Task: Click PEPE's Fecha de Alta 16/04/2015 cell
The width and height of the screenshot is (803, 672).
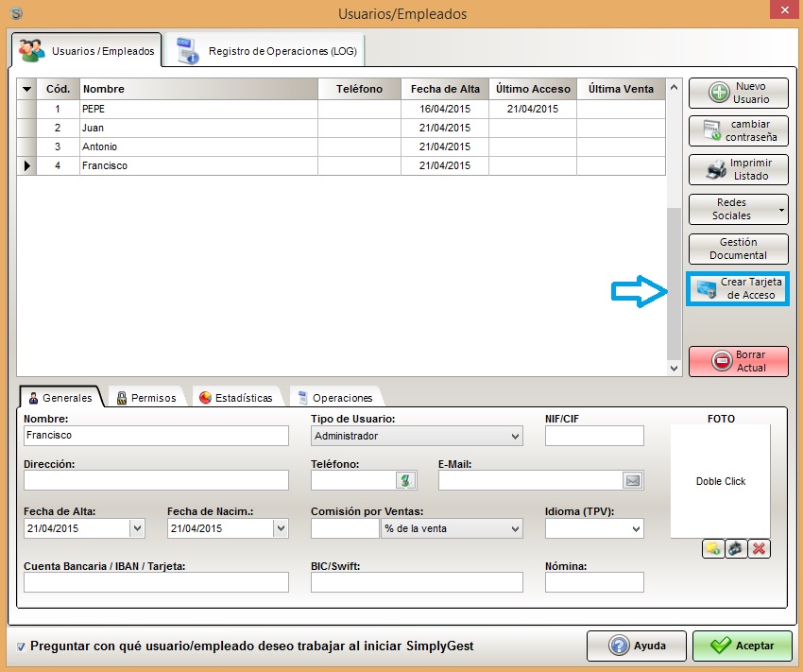Action: click(x=445, y=109)
